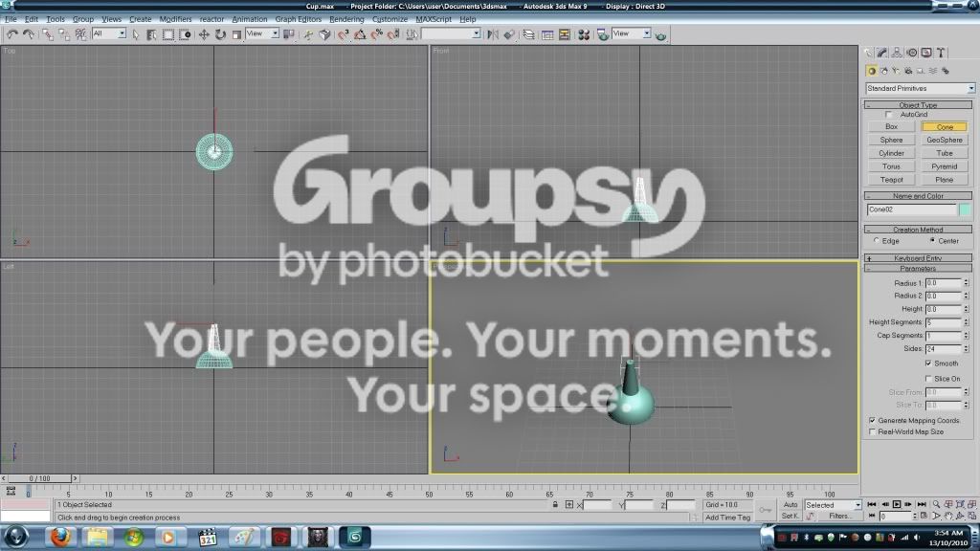This screenshot has width=980, height=551.
Task: Activate the Select and Uniform Scale tool
Action: tap(237, 35)
